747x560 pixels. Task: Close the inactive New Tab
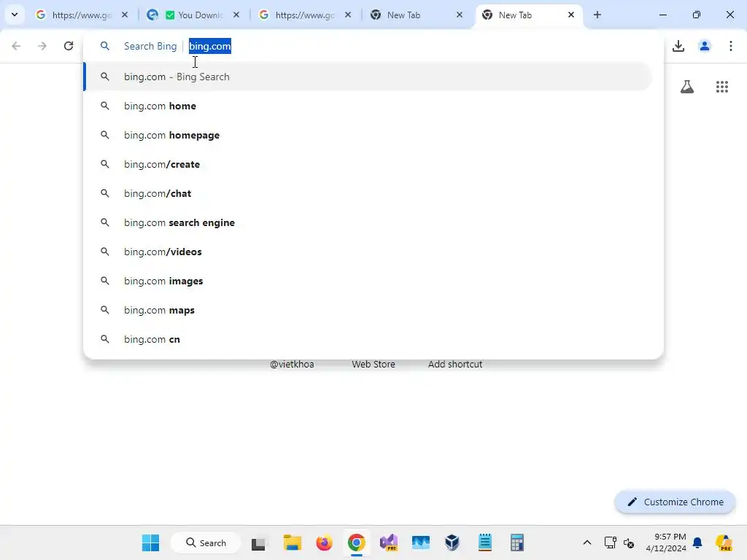coord(460,15)
